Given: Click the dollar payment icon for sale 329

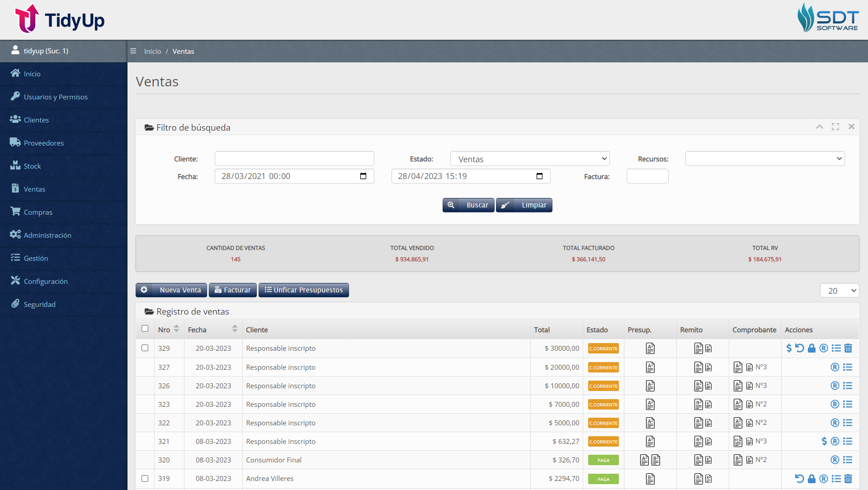Looking at the screenshot, I should pos(789,348).
